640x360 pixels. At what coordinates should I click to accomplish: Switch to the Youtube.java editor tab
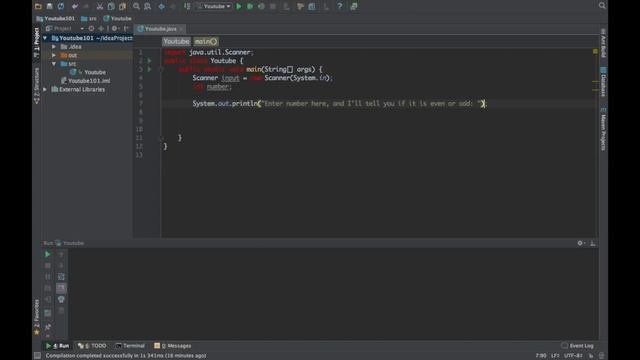(x=160, y=29)
